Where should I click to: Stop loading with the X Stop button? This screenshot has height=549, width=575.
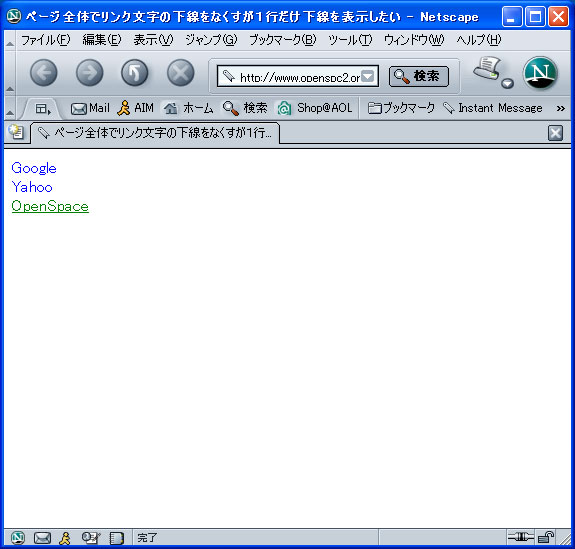pyautogui.click(x=180, y=73)
